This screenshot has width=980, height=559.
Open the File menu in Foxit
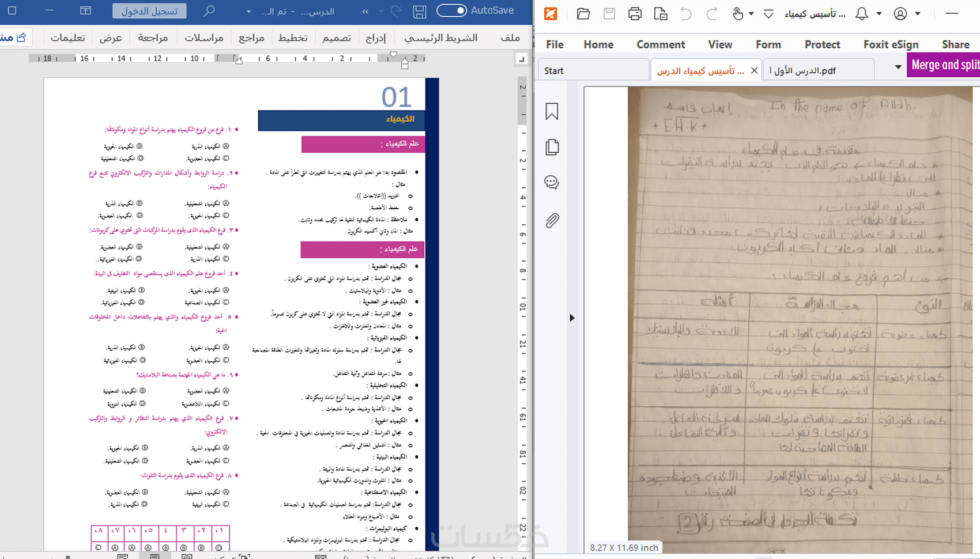(x=555, y=44)
